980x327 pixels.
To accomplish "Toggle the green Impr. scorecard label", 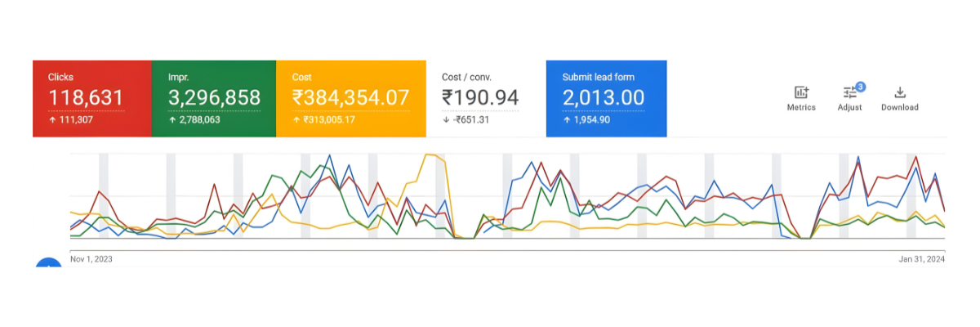I will pyautogui.click(x=179, y=77).
